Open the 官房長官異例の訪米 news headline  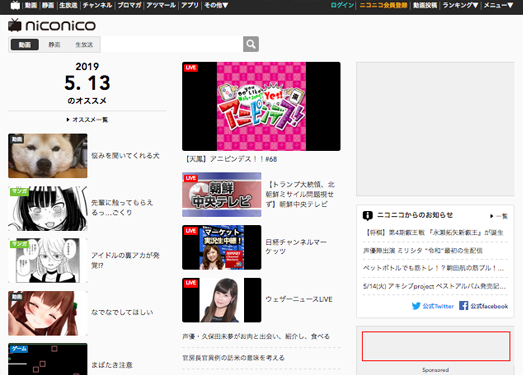[x=233, y=358]
